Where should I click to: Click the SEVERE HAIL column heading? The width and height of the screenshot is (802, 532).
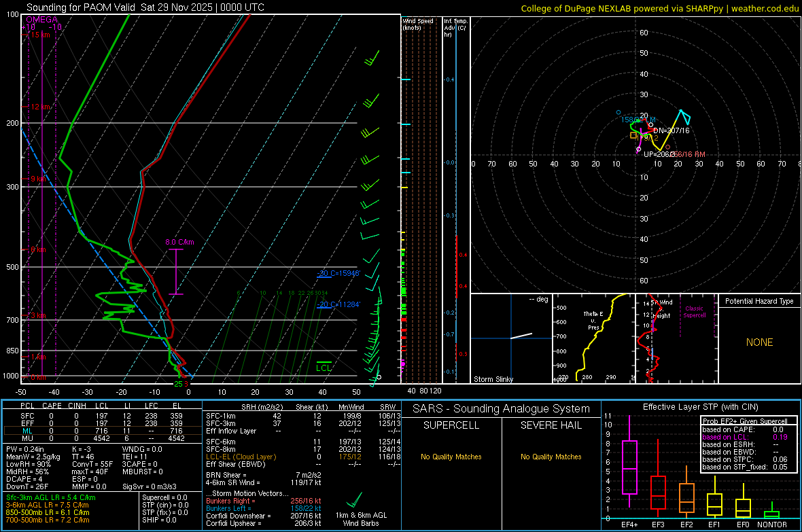pos(551,425)
